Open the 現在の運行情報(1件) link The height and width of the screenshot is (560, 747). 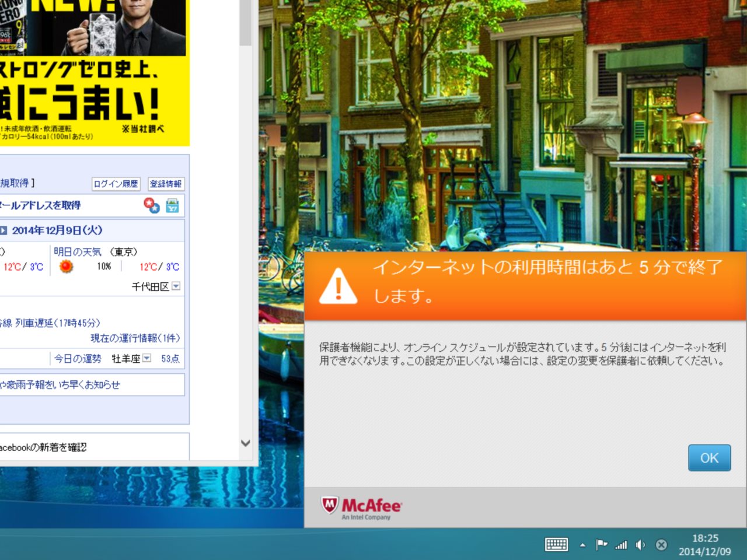135,338
